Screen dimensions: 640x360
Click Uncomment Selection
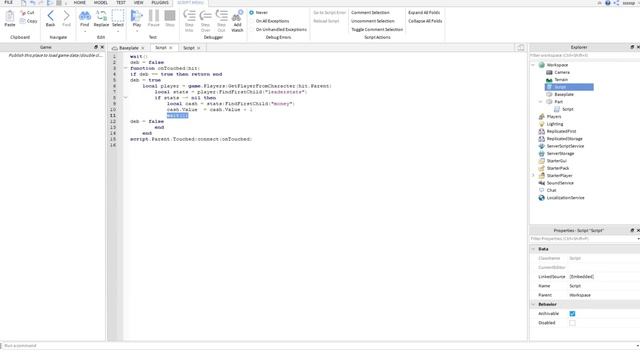[373, 21]
